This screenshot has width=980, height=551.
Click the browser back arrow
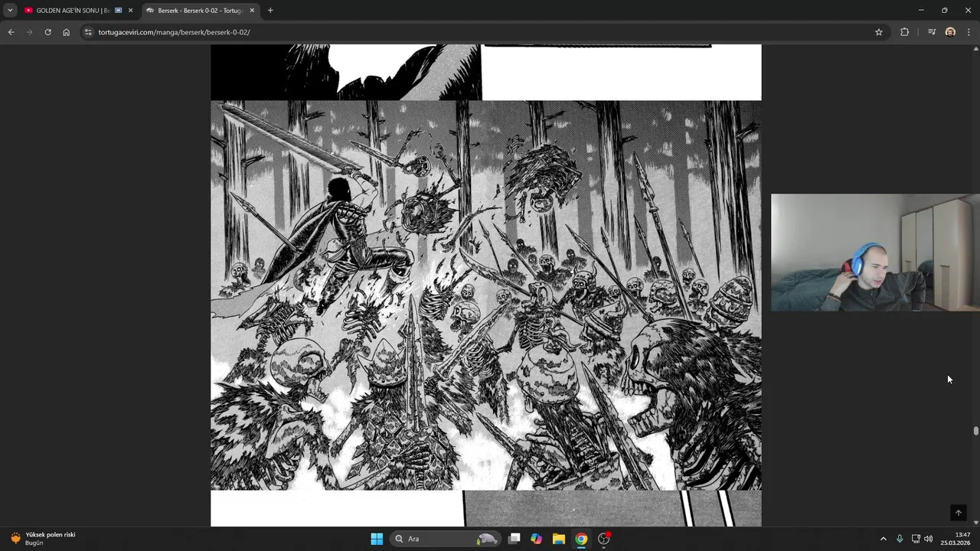pos(11,32)
